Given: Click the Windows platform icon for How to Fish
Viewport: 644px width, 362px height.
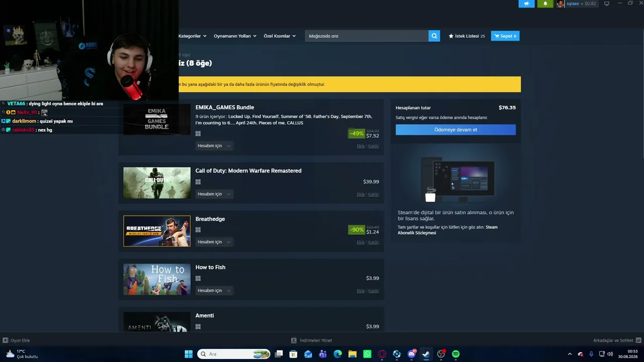Looking at the screenshot, I should pyautogui.click(x=198, y=278).
